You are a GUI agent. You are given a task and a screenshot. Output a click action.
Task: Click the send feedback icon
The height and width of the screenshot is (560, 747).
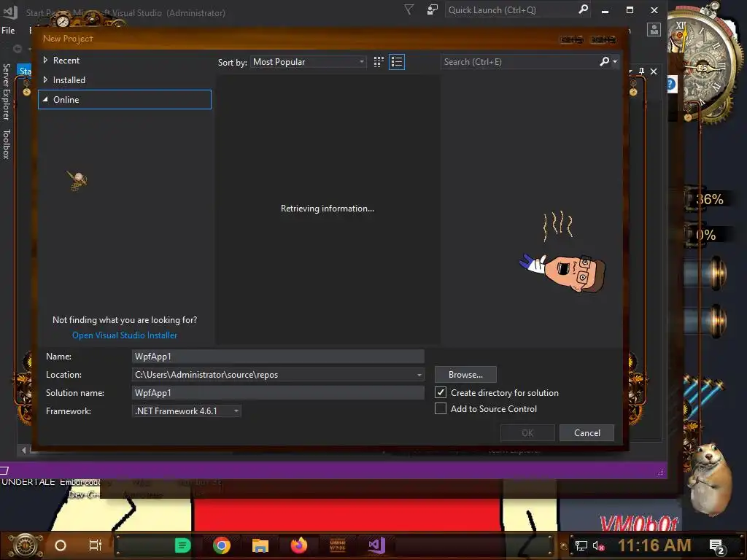pos(432,9)
